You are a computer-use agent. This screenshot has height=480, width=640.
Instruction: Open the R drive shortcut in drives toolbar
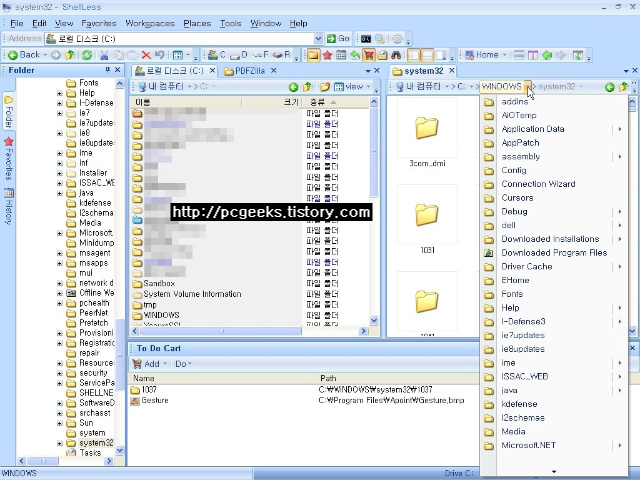click(282, 55)
